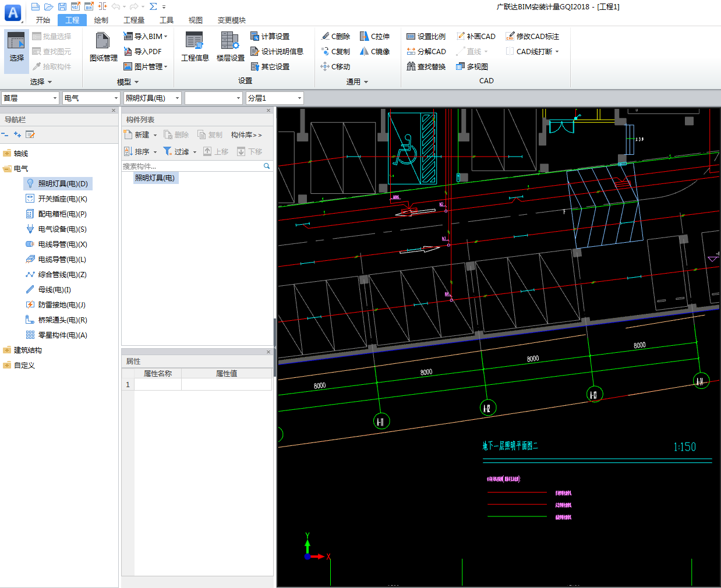Close the 导航栏 panel
This screenshot has height=588, width=721.
click(114, 110)
